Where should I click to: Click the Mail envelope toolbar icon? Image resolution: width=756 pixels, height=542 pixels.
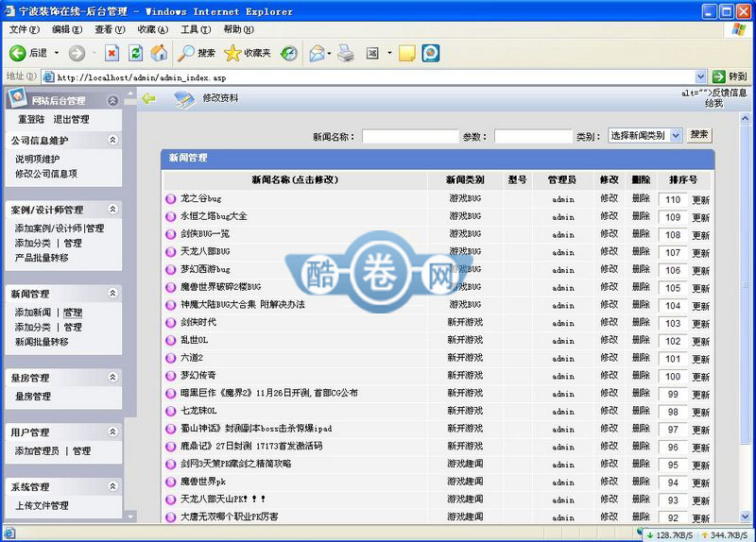pos(318,53)
